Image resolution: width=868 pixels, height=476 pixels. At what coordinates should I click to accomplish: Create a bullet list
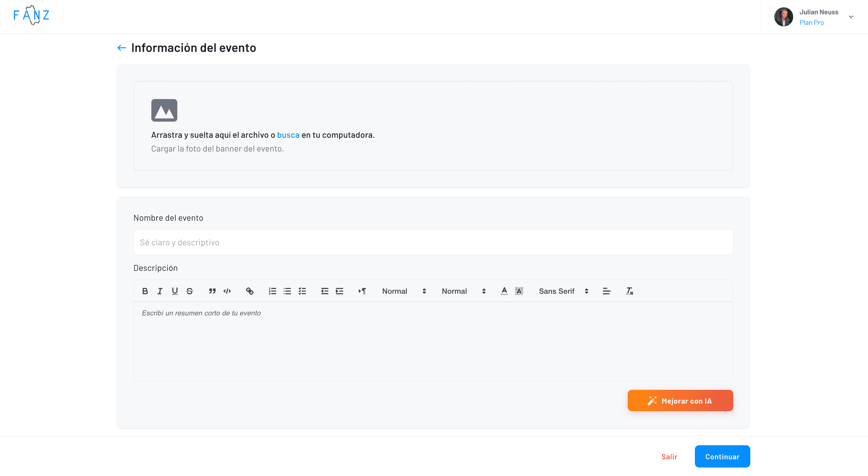[287, 291]
